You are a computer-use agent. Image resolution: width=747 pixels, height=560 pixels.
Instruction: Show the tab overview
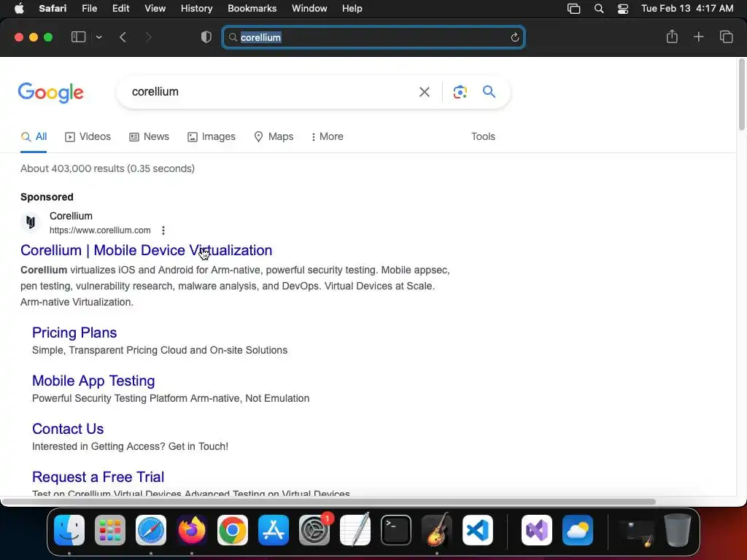click(726, 36)
